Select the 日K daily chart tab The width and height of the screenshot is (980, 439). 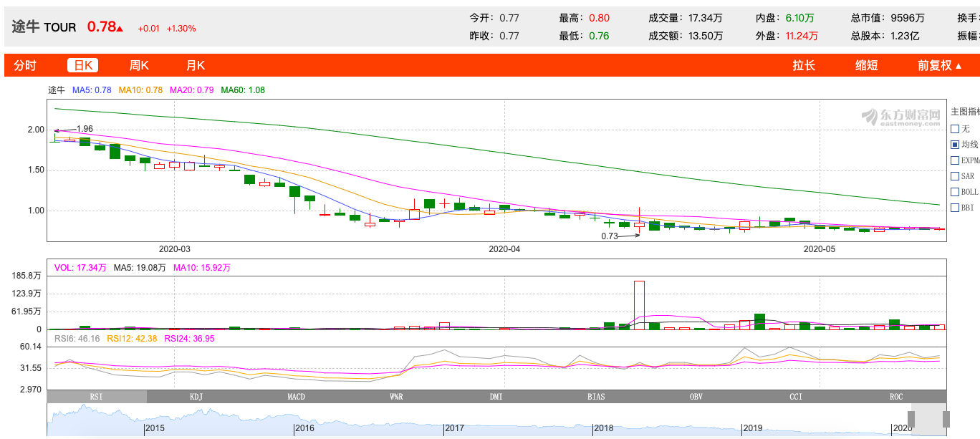[83, 65]
